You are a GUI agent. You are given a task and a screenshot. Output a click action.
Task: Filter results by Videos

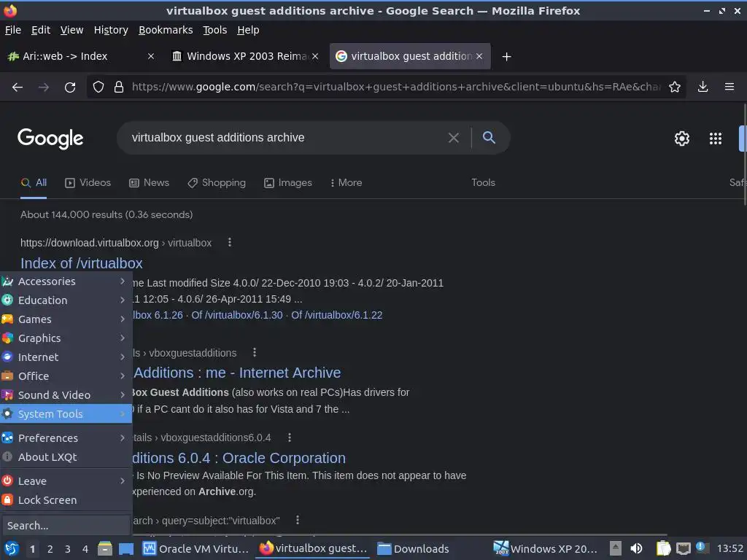pos(88,183)
